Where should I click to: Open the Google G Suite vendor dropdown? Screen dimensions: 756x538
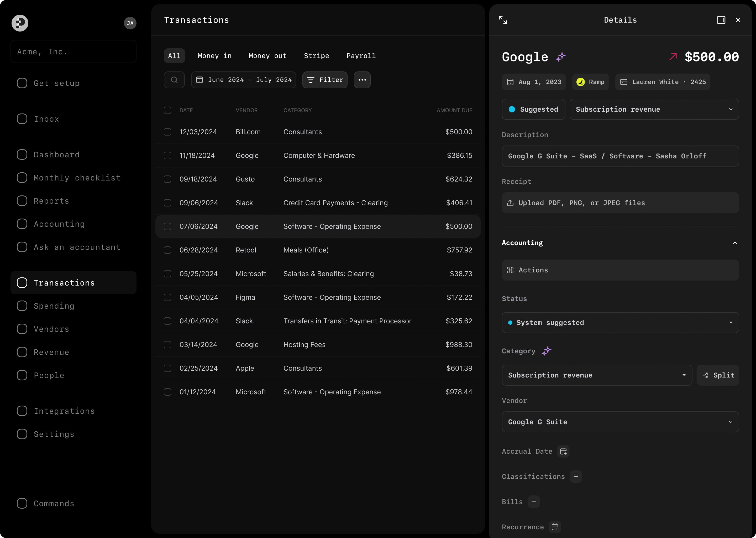coord(620,422)
